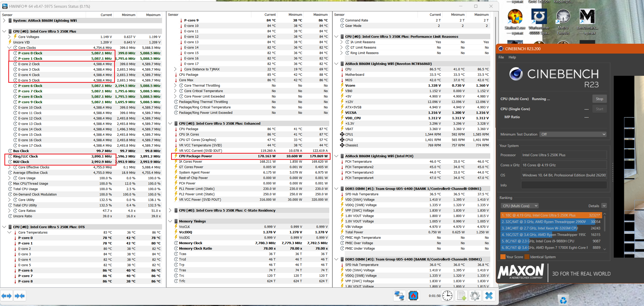This screenshot has width=644, height=306.
Task: Click the Your Score orange swatch in legend
Action: [x=503, y=257]
